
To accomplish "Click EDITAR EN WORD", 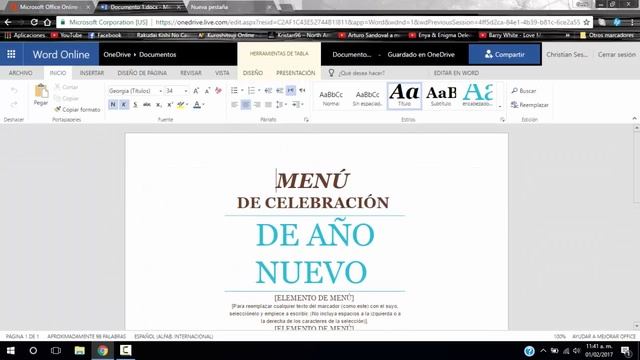I will pyautogui.click(x=456, y=73).
